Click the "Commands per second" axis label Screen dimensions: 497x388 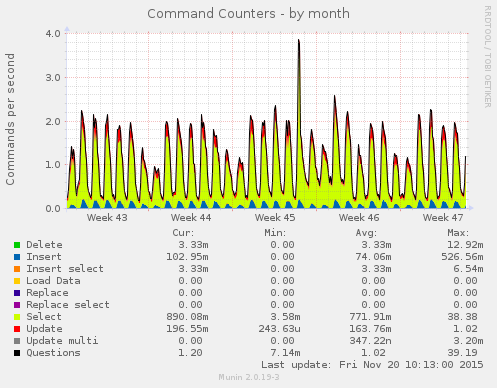click(x=10, y=119)
